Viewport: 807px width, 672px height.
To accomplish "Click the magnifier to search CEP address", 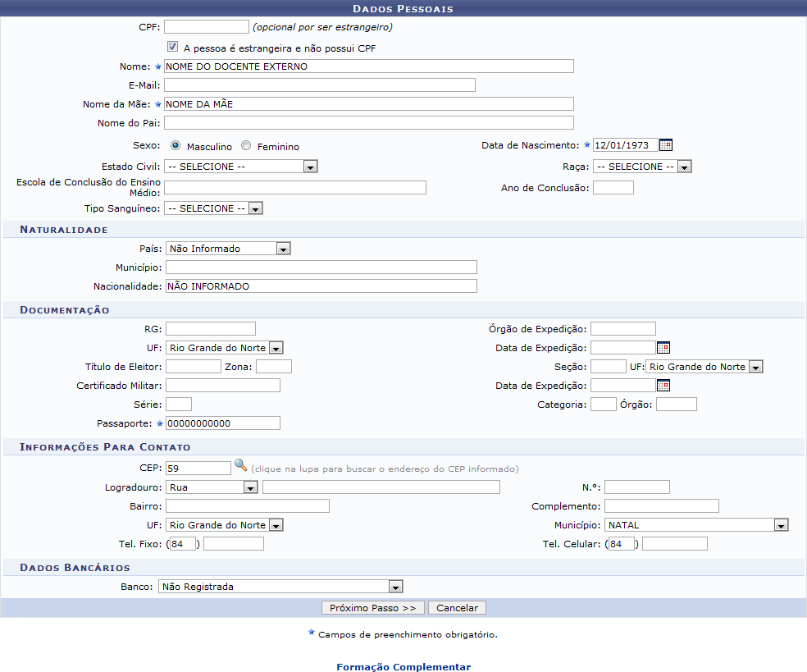I will (240, 466).
